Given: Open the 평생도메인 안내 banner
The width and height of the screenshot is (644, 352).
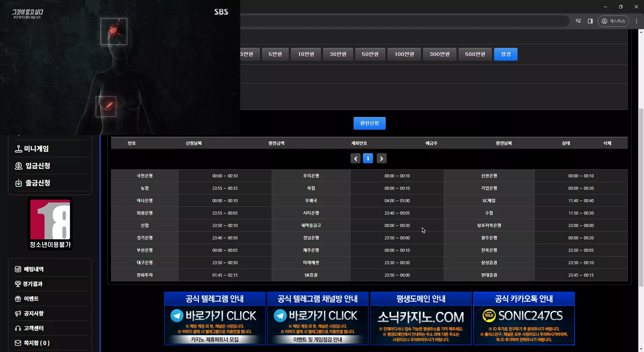Looking at the screenshot, I should pos(421,318).
